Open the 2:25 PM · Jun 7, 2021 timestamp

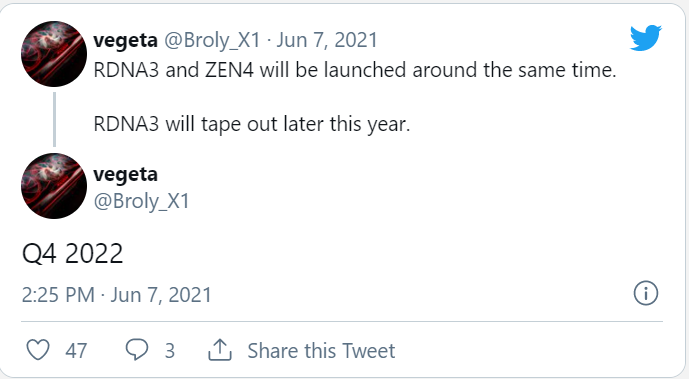[116, 295]
